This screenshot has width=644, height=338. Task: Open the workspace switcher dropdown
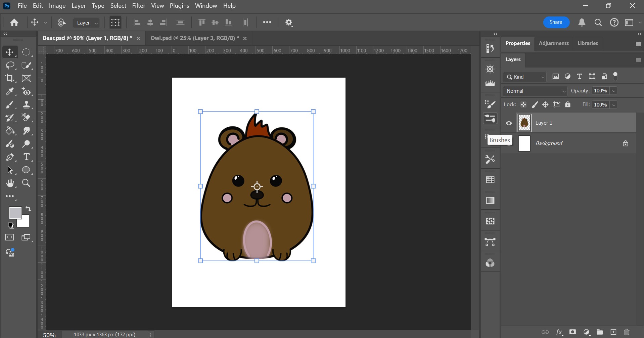point(633,23)
